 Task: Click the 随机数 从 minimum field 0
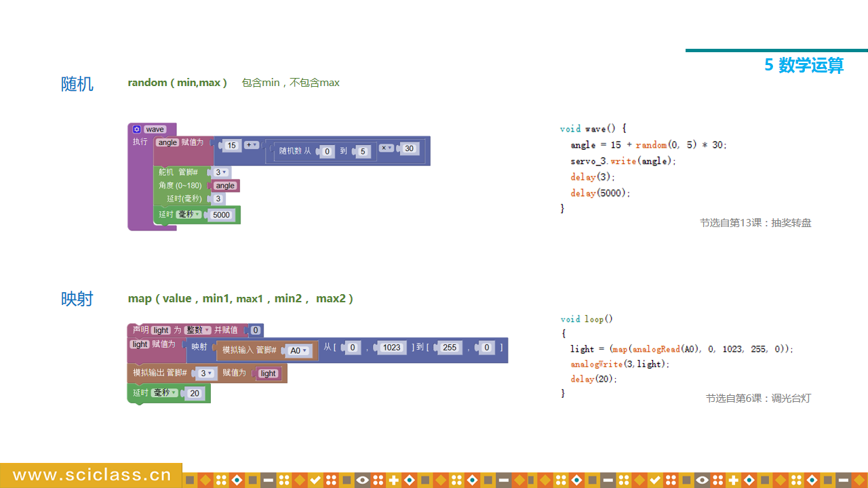(x=328, y=151)
